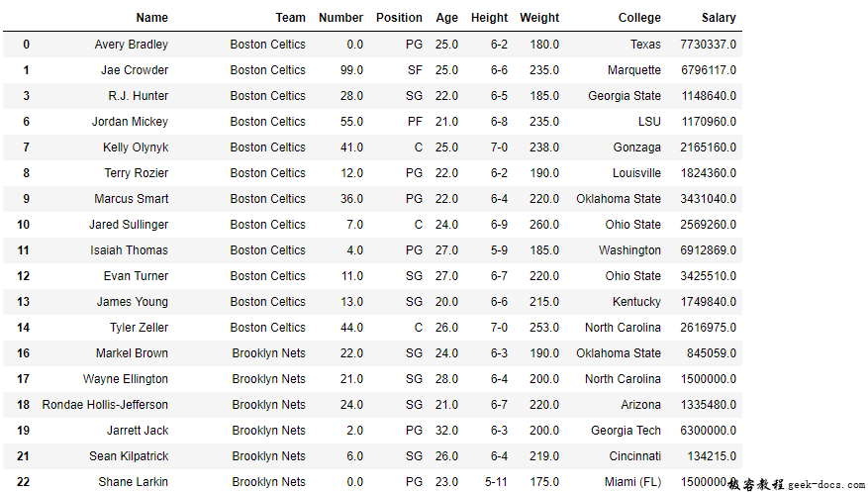Click the College column header
Screen dimensions: 868x492
click(639, 18)
